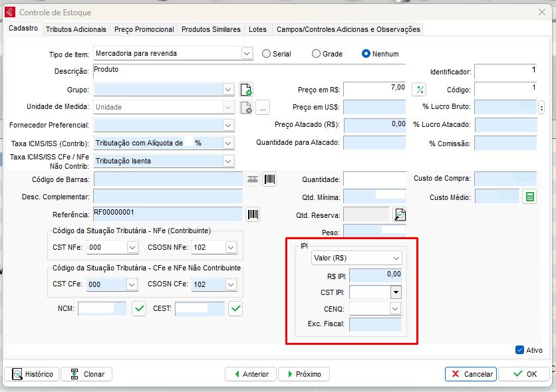
Task: Click the Peso input field
Action: click(x=375, y=231)
